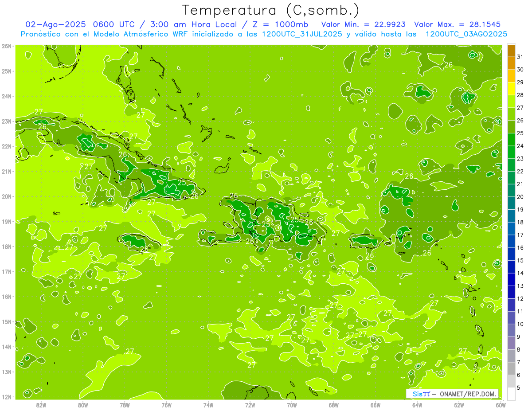Select initialization time "1200UTC_31JUL2025"

302,34
